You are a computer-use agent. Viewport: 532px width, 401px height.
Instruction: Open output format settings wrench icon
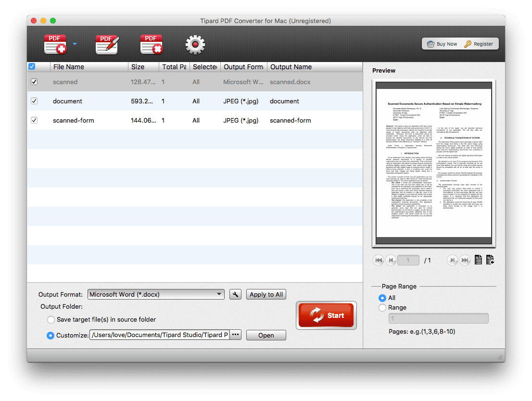coord(235,294)
